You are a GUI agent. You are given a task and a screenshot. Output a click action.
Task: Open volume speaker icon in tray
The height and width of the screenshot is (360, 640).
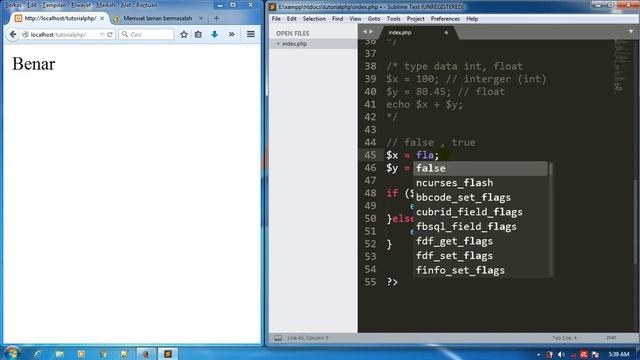pyautogui.click(x=562, y=354)
